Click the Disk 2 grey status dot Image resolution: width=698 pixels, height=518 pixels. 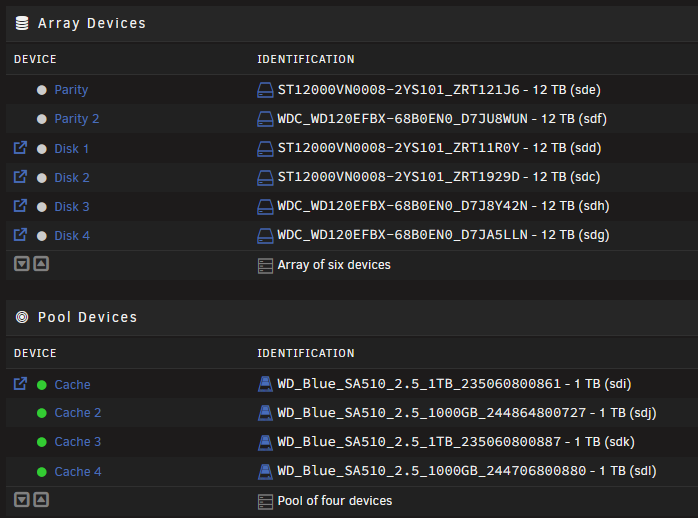[42, 178]
